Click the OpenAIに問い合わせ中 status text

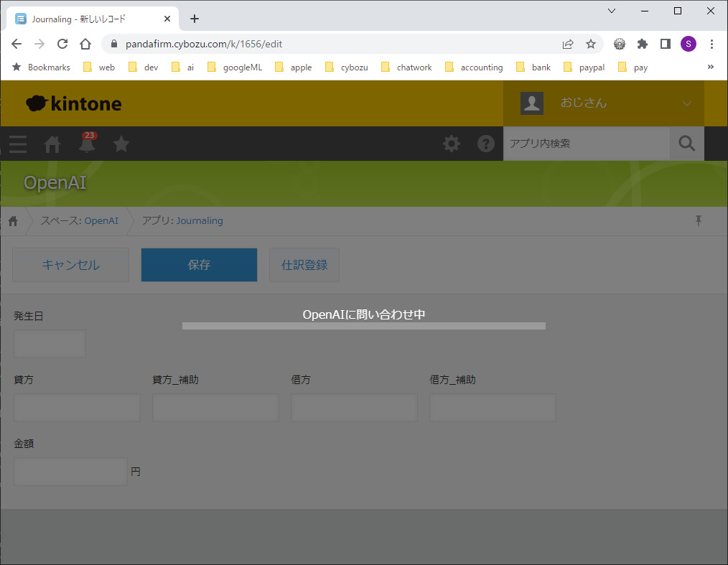click(x=364, y=314)
